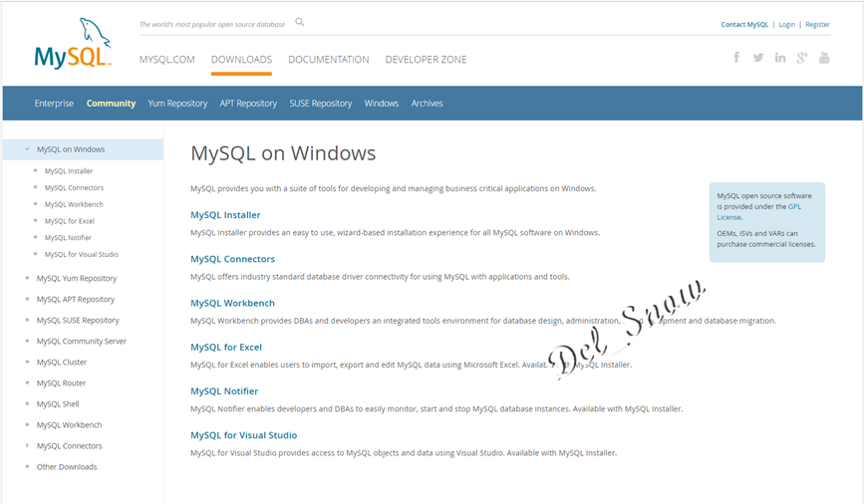The image size is (864, 504).
Task: Open MySQL's YouTube icon
Action: pyautogui.click(x=824, y=58)
